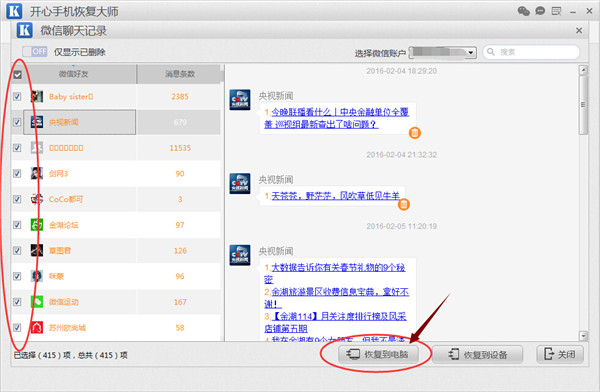Uncheck the checkbox for the 11535-message contact
This screenshot has width=600, height=392.
point(17,148)
